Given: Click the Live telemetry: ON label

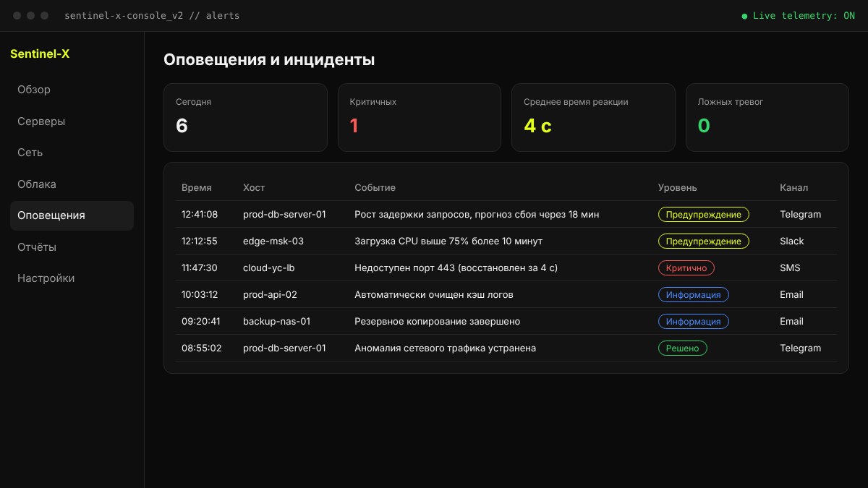Looking at the screenshot, I should pyautogui.click(x=804, y=16).
